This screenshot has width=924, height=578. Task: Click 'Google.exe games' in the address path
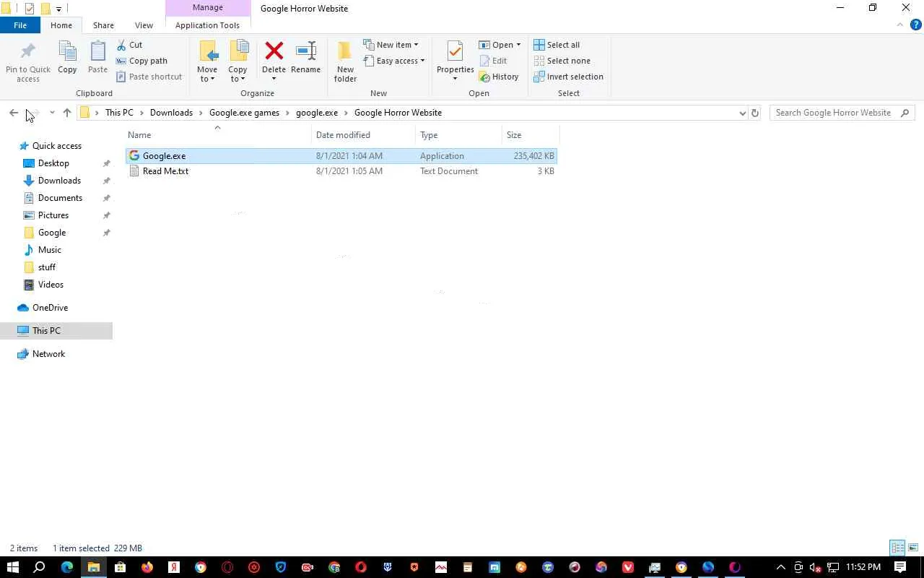tap(244, 113)
